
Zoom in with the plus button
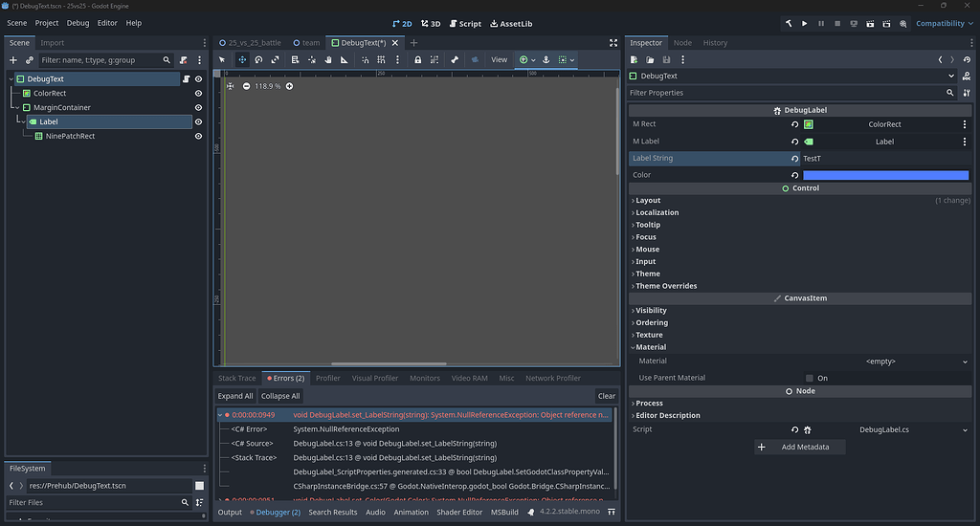[x=289, y=86]
